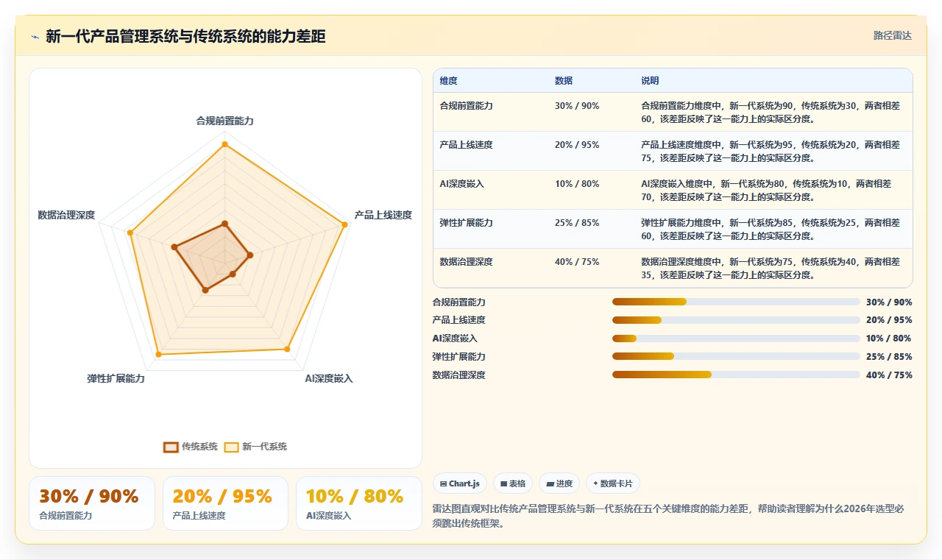
Task: Click the new-generation data point on 弹性扩展能力 axis
Action: tap(157, 355)
